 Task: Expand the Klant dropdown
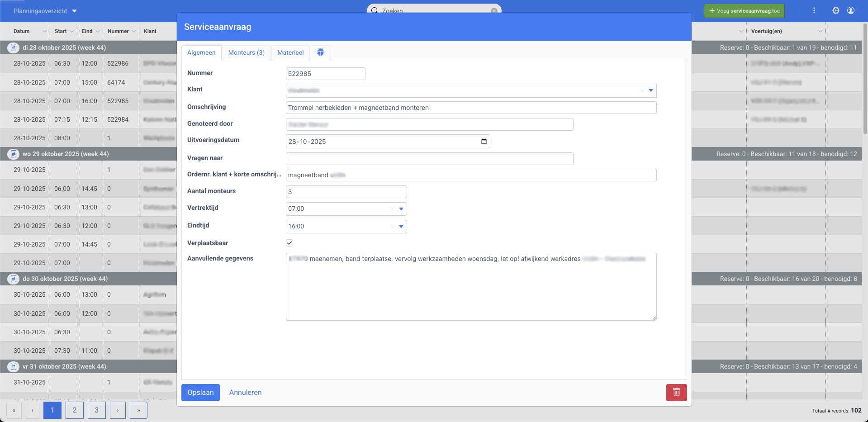tap(650, 90)
